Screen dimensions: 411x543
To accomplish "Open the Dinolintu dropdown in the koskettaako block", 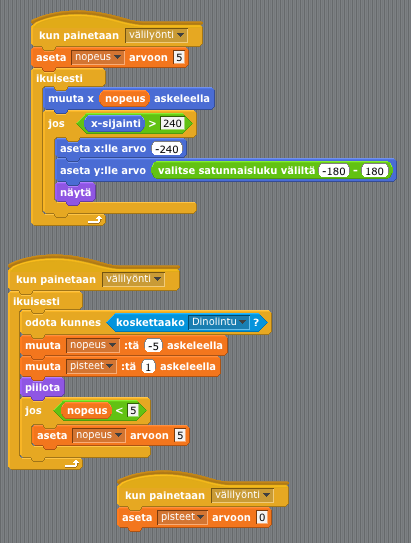I will 219,322.
